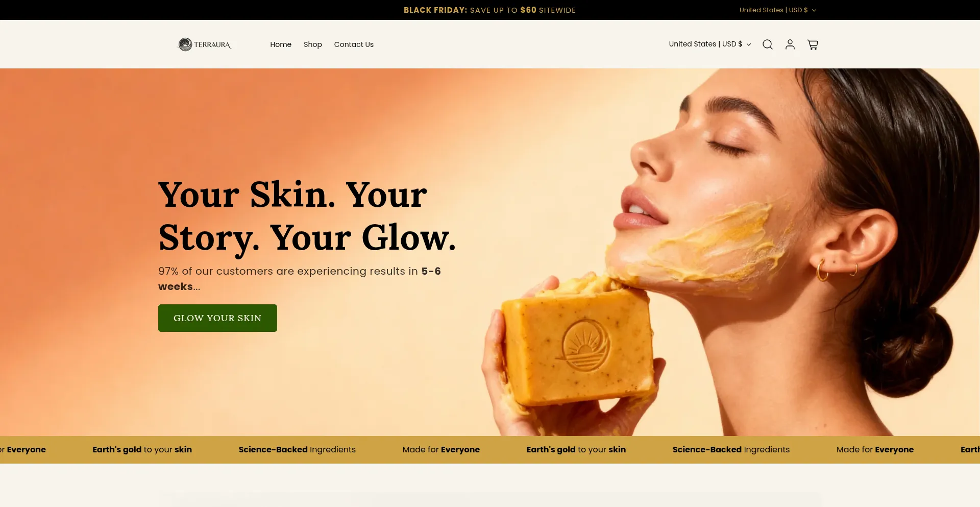Go to the Home menu item
The image size is (980, 507).
tap(281, 44)
